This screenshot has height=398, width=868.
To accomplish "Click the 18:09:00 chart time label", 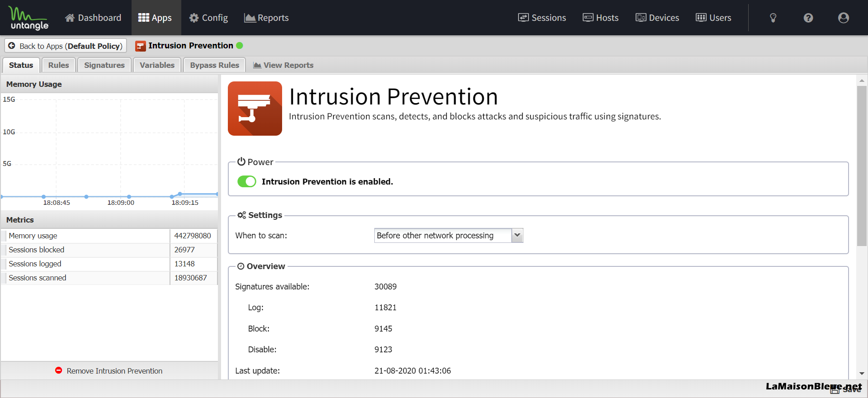I will [x=121, y=203].
